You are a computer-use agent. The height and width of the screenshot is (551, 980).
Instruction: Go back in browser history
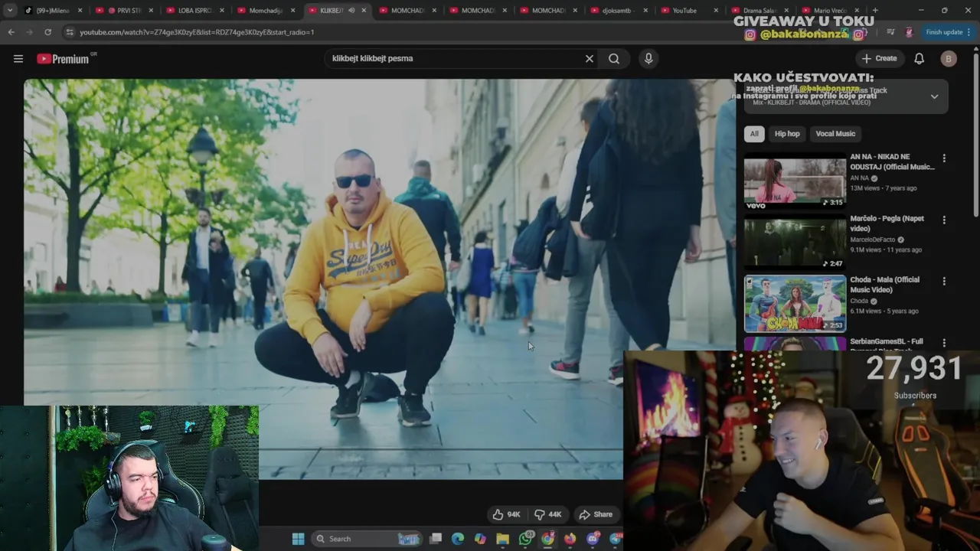(11, 32)
